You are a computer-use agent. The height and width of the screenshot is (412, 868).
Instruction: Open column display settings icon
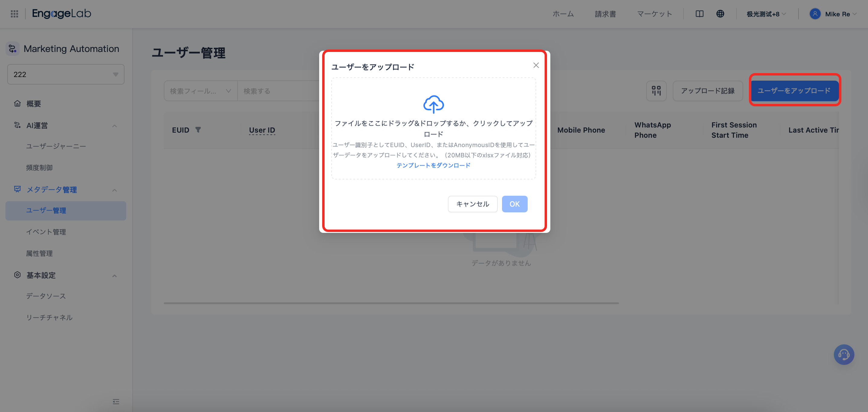(x=656, y=91)
